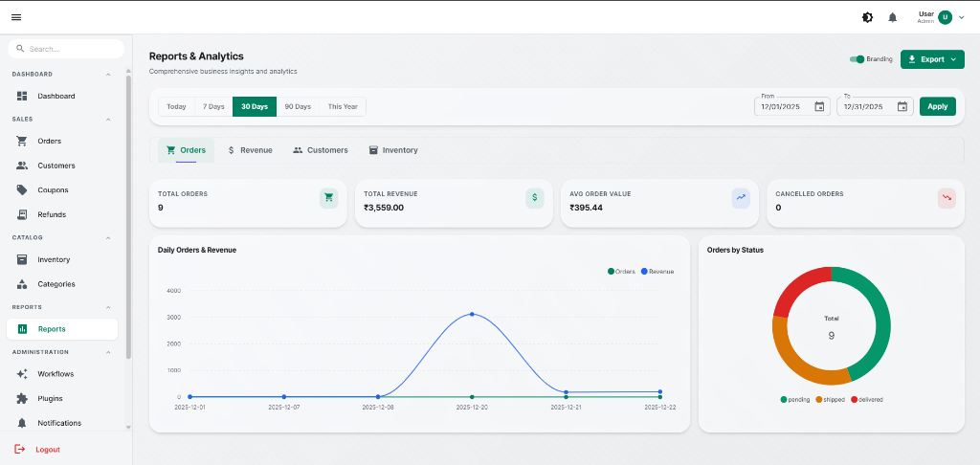This screenshot has width=980, height=465.
Task: Click the Refunds receipt icon
Action: click(22, 214)
